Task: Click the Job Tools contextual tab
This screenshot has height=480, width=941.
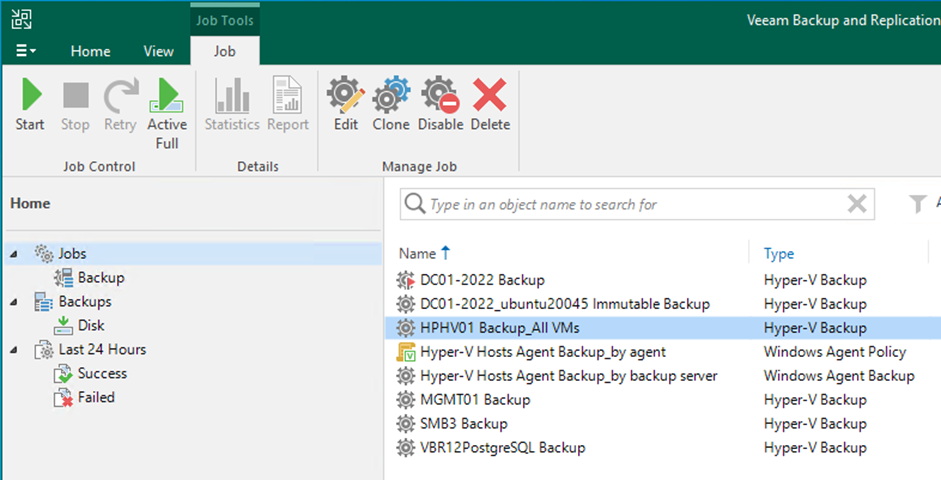Action: [225, 20]
